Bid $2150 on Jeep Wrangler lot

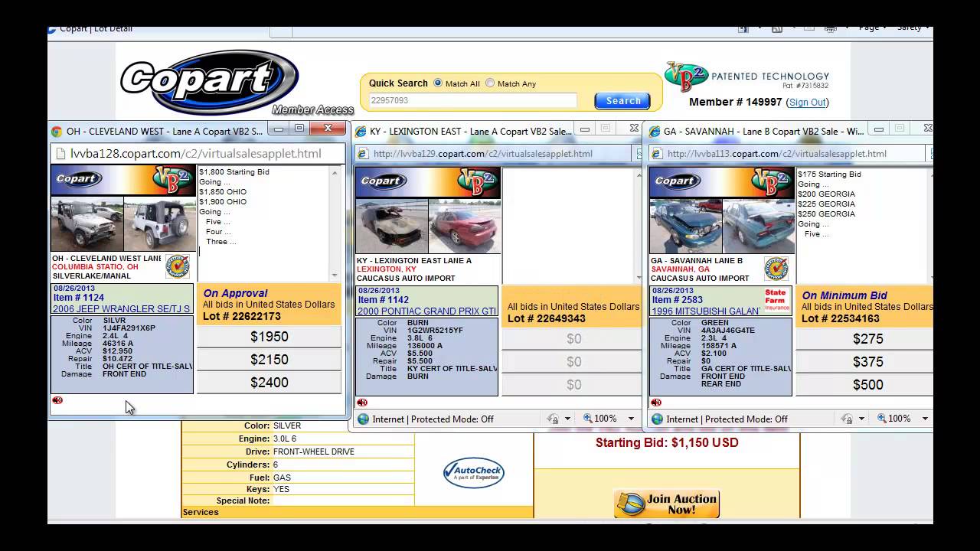269,360
